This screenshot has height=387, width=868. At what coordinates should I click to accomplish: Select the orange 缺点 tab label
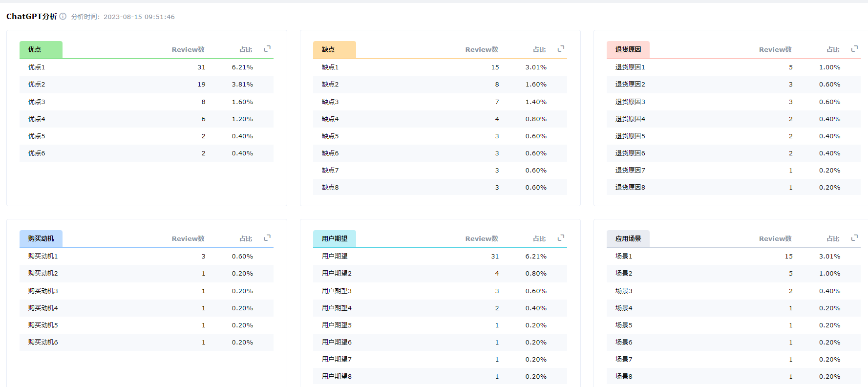(335, 49)
